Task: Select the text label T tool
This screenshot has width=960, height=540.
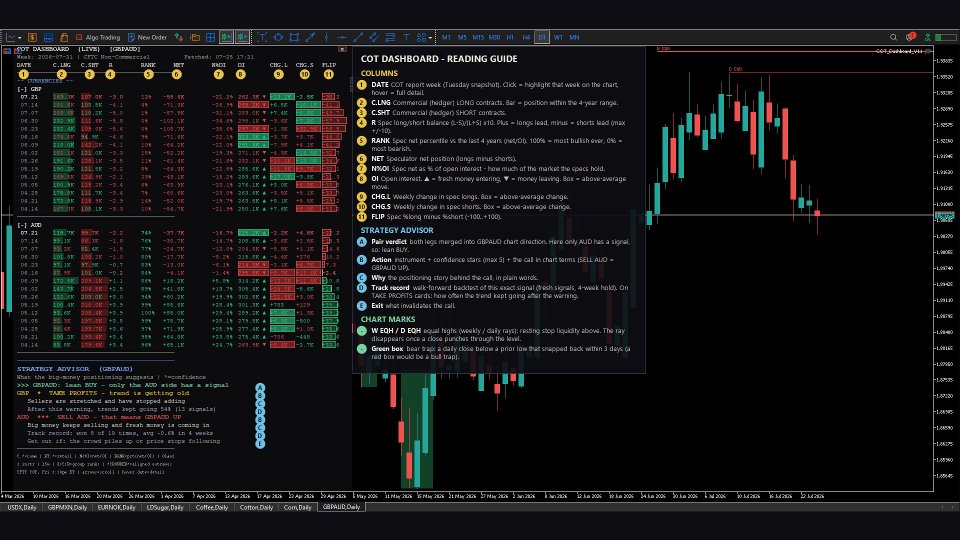Action: 406,37
